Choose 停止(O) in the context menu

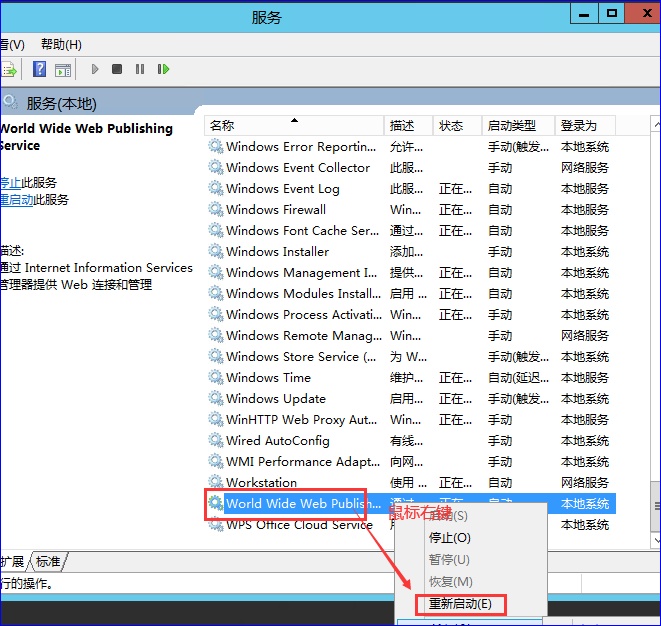pyautogui.click(x=449, y=537)
